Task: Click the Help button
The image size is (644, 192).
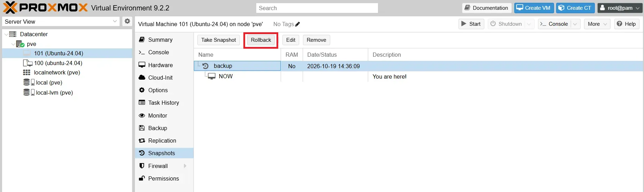Action: pyautogui.click(x=627, y=24)
